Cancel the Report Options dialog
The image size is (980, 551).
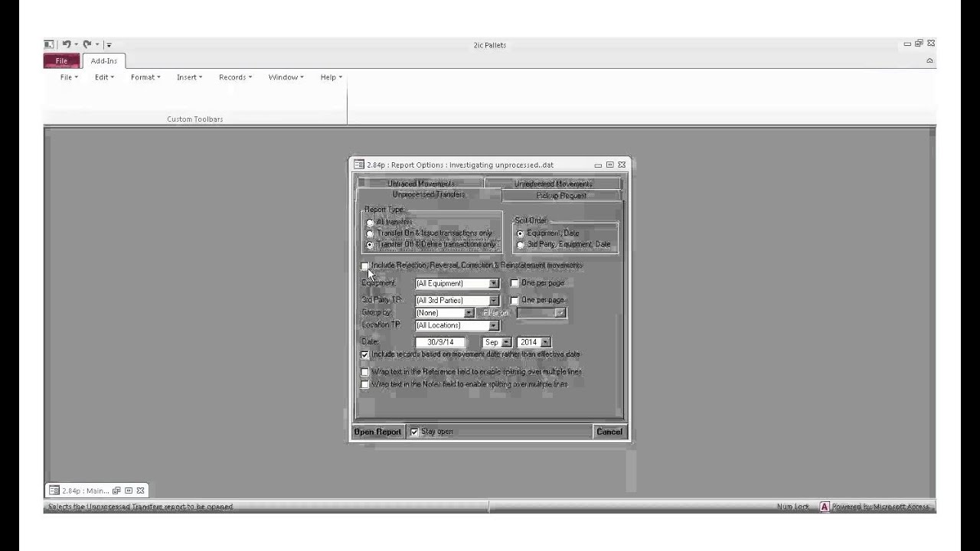[609, 432]
